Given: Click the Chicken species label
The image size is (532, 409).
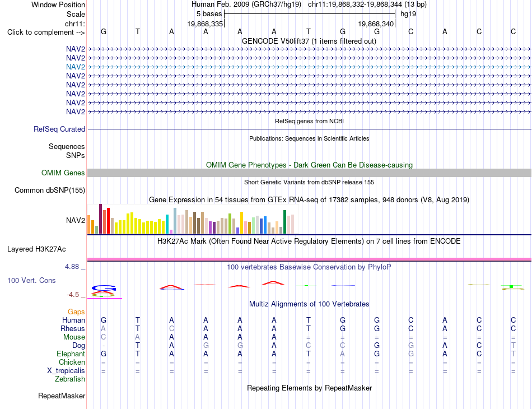Looking at the screenshot, I should pos(72,362).
